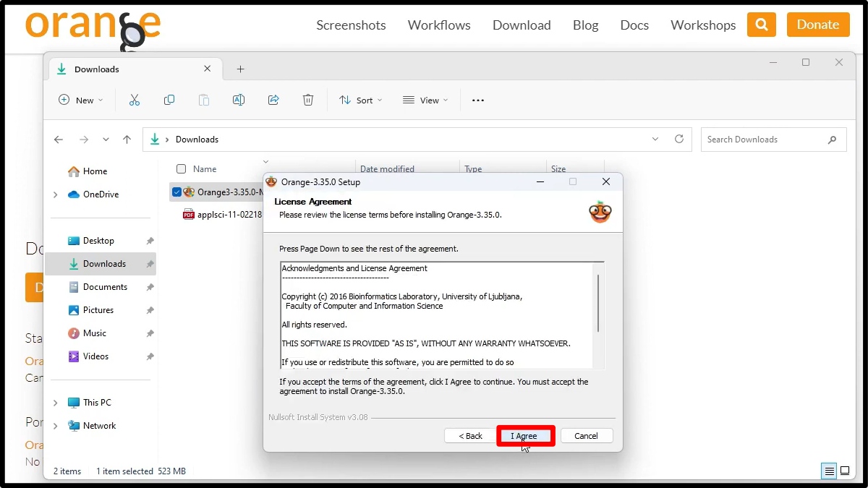Open Download in website navigation
Image resolution: width=868 pixels, height=488 pixels.
(522, 25)
